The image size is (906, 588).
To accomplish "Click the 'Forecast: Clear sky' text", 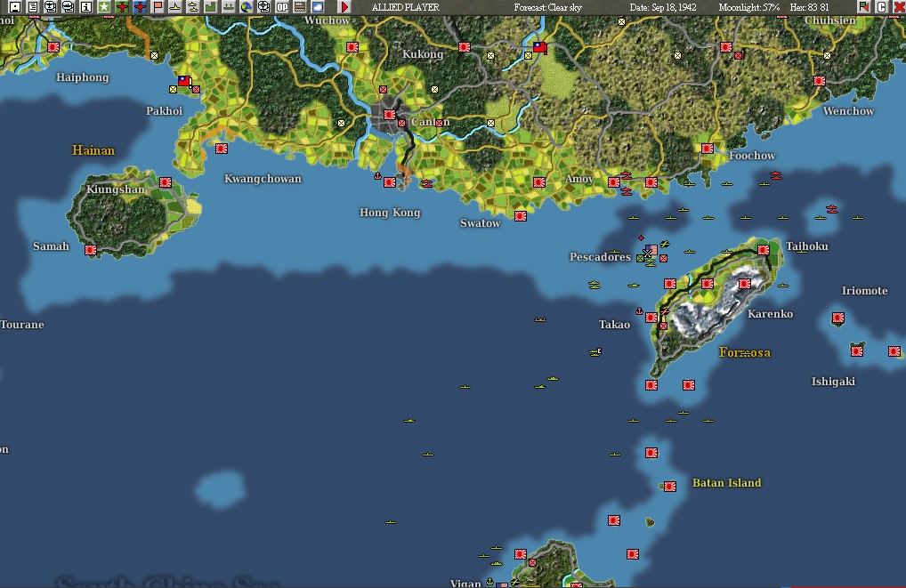I will click(547, 7).
